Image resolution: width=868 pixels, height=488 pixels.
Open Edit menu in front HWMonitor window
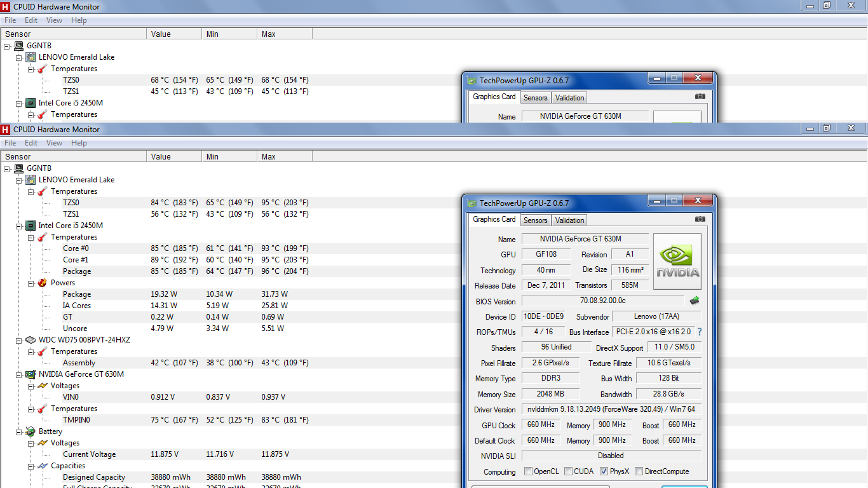pyautogui.click(x=31, y=143)
